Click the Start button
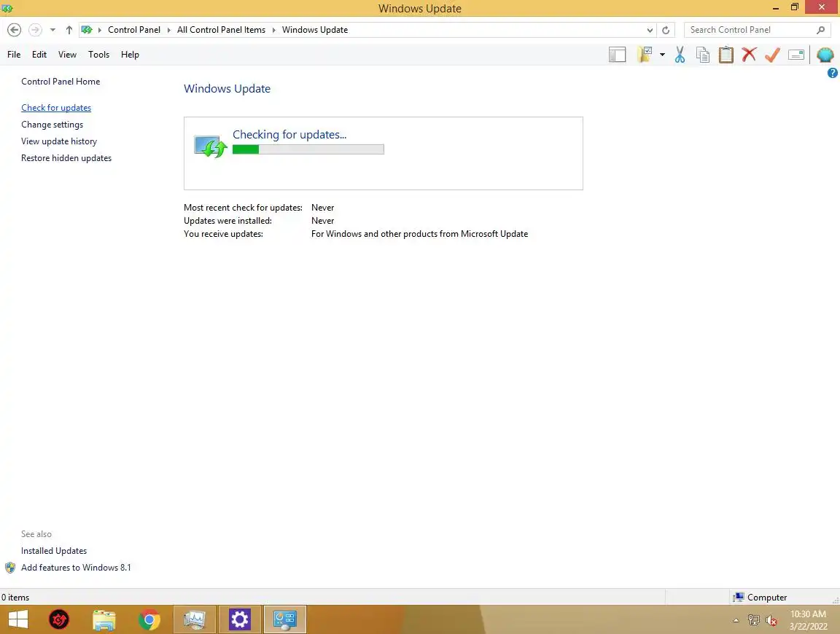This screenshot has height=634, width=840. (x=18, y=619)
